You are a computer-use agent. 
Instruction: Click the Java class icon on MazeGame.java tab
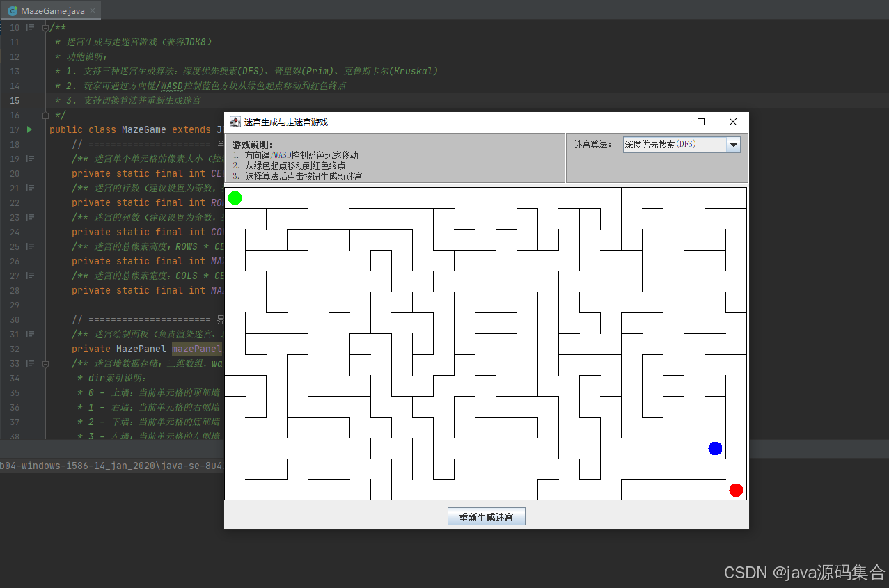[x=13, y=10]
